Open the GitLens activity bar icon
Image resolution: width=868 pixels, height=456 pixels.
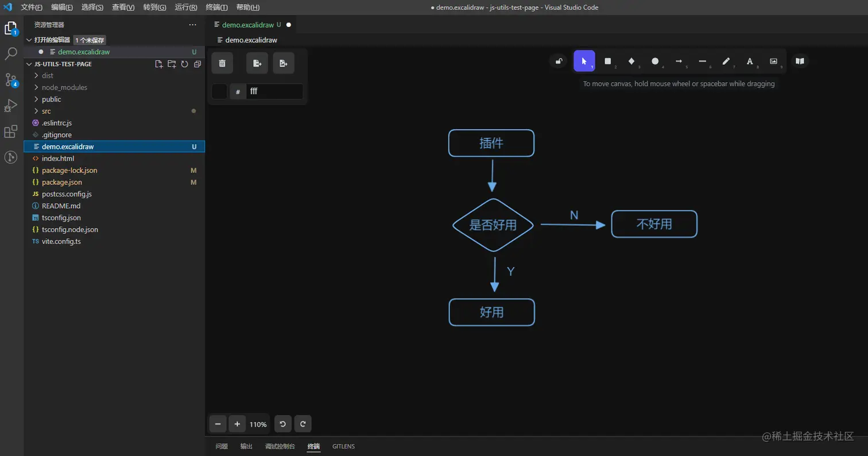coord(11,157)
